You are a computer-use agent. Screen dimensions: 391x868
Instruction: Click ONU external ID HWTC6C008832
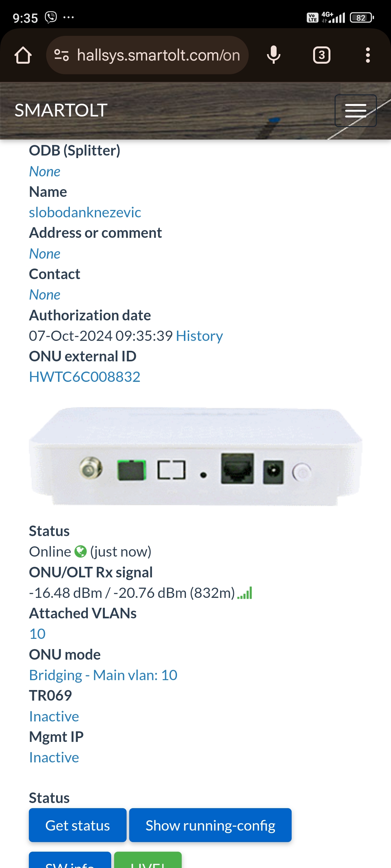coord(85,377)
